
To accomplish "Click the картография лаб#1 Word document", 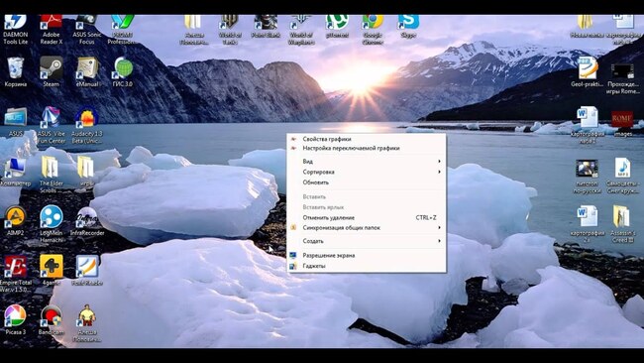I will click(587, 125).
